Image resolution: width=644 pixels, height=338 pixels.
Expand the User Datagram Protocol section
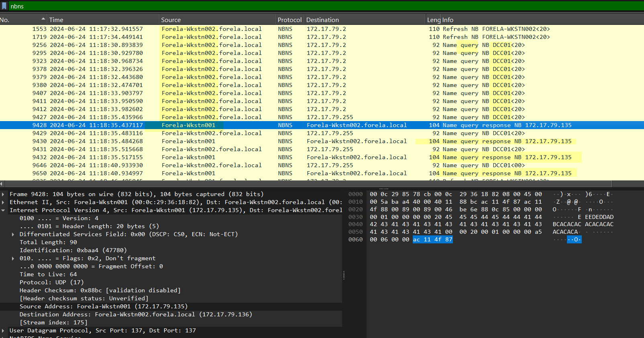[4, 330]
